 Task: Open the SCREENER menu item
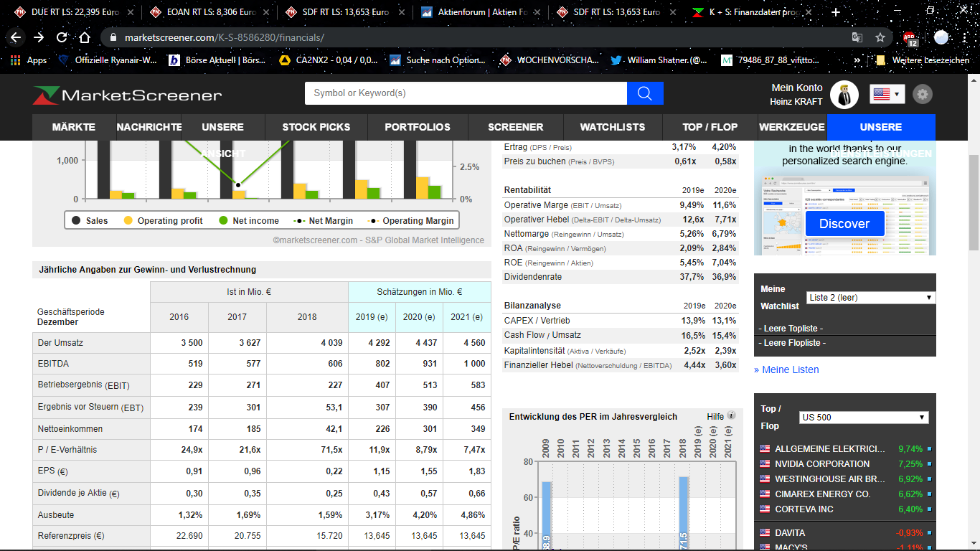click(515, 127)
